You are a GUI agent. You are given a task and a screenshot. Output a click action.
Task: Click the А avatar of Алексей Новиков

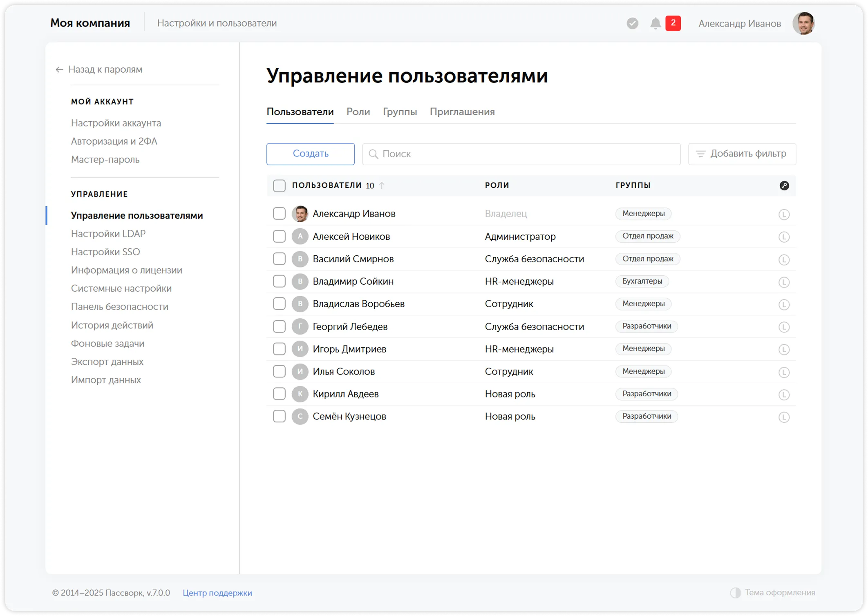(300, 236)
